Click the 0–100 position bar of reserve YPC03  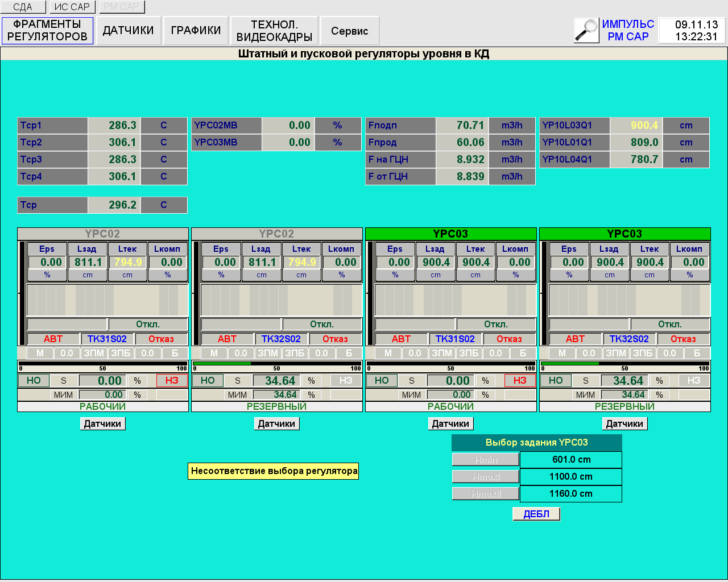pos(624,364)
